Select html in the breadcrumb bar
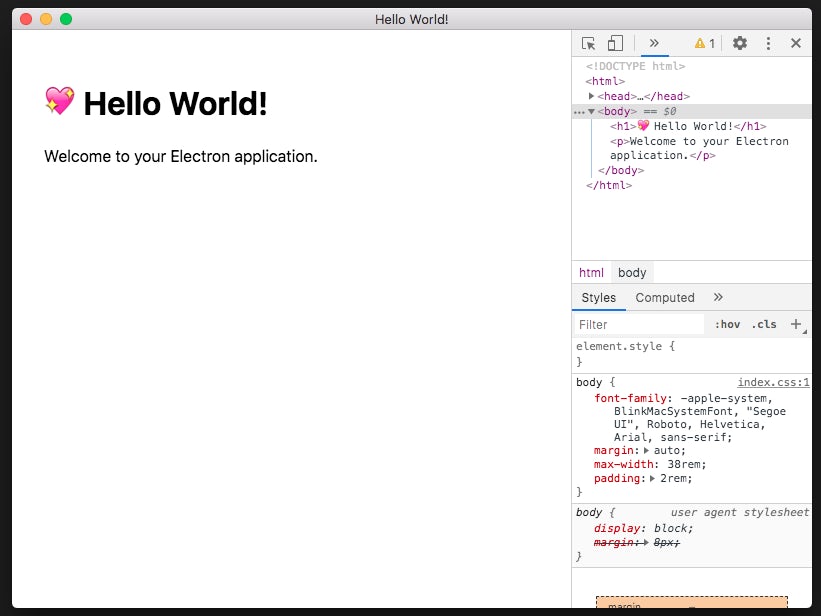The image size is (821, 616). coord(590,271)
